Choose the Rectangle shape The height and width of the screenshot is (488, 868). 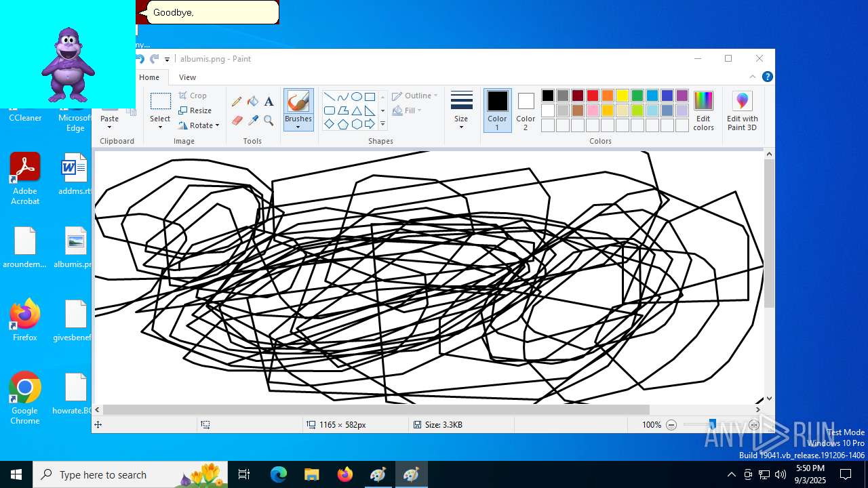[x=370, y=96]
